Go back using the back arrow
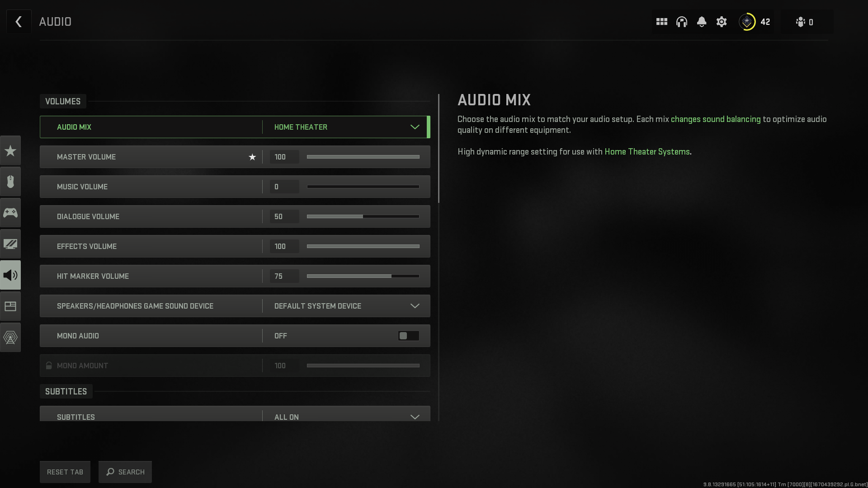Image resolution: width=868 pixels, height=488 pixels. tap(19, 22)
